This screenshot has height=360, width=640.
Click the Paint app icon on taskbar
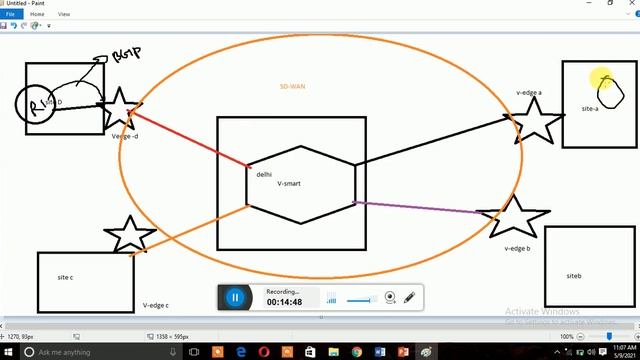(427, 352)
